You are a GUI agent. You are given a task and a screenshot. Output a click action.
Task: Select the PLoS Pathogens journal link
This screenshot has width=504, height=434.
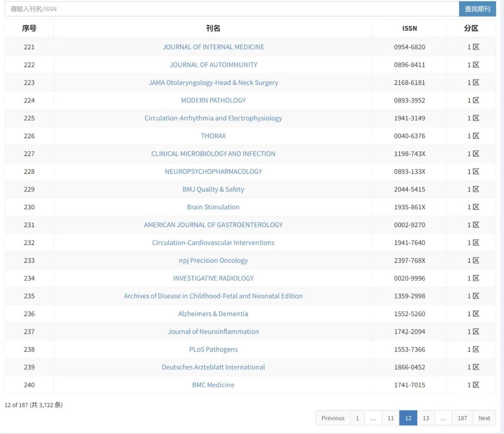tap(213, 350)
